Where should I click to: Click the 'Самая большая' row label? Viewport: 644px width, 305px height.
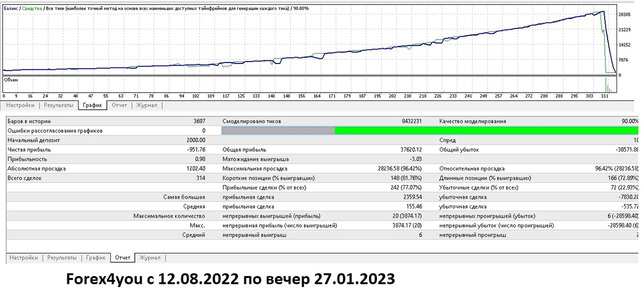click(184, 197)
